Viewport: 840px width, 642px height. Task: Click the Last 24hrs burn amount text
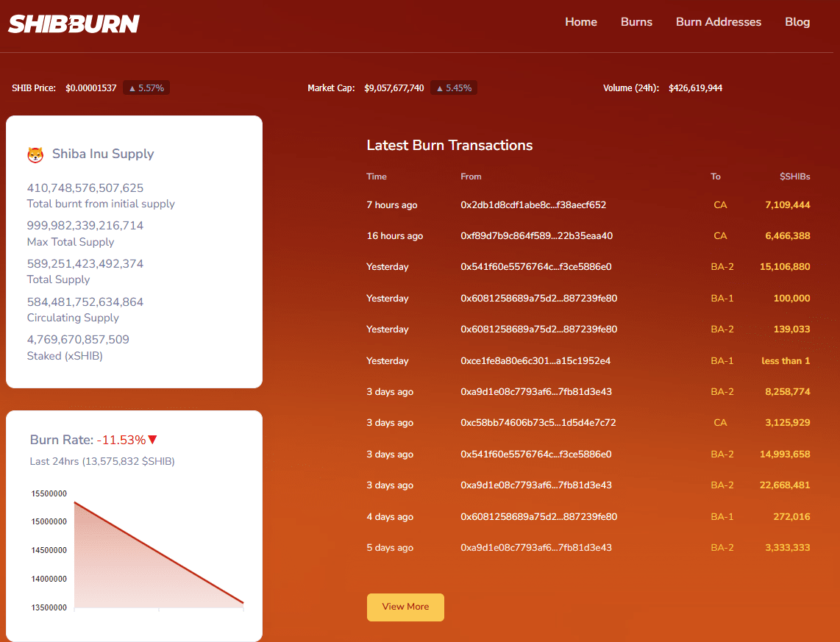click(x=102, y=461)
